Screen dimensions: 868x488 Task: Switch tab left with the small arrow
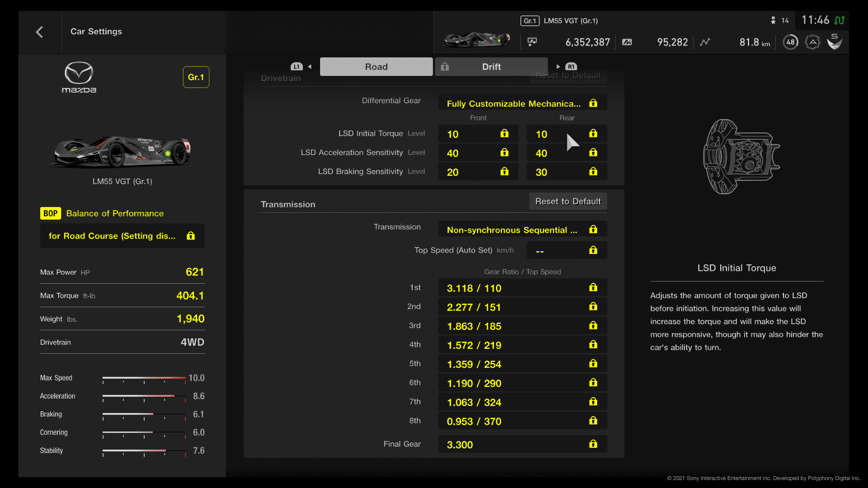pyautogui.click(x=310, y=66)
